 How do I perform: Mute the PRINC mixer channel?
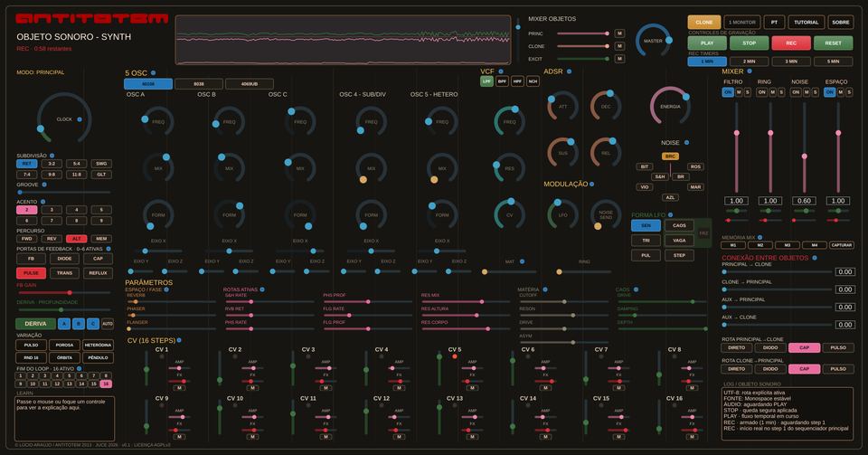click(619, 33)
